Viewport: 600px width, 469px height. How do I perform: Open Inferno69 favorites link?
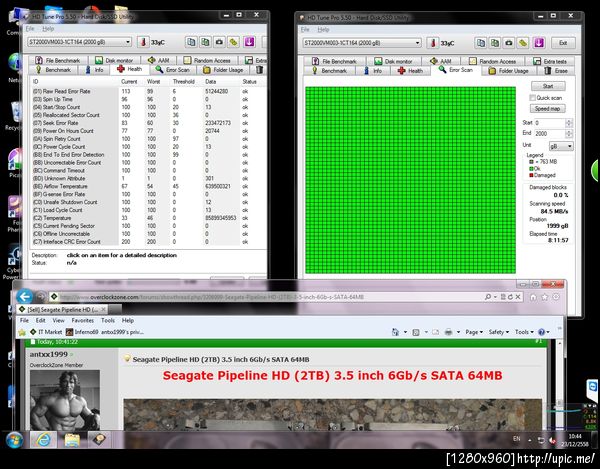(x=82, y=332)
